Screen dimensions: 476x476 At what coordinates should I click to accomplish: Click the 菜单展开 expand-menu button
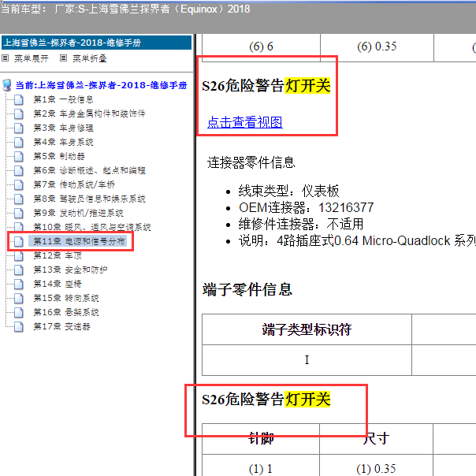click(31, 58)
